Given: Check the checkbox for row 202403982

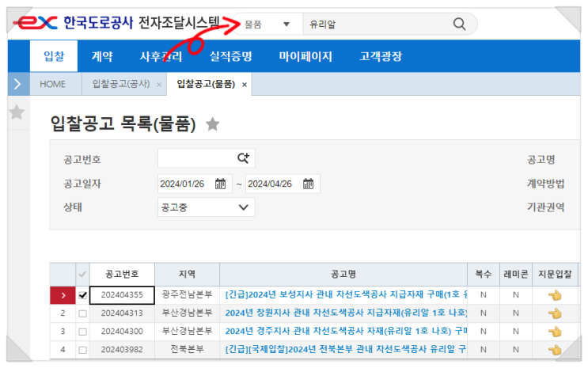Looking at the screenshot, I should (83, 350).
